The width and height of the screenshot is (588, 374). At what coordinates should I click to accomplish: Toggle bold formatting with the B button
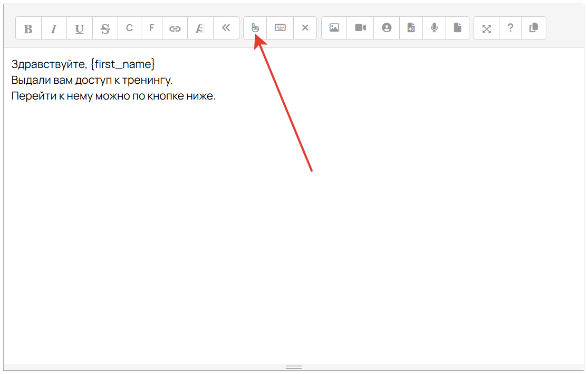[28, 28]
